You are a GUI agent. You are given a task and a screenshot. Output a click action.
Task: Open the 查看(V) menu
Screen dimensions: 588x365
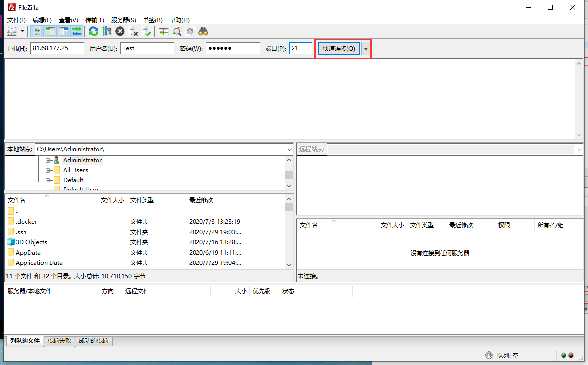click(x=69, y=20)
